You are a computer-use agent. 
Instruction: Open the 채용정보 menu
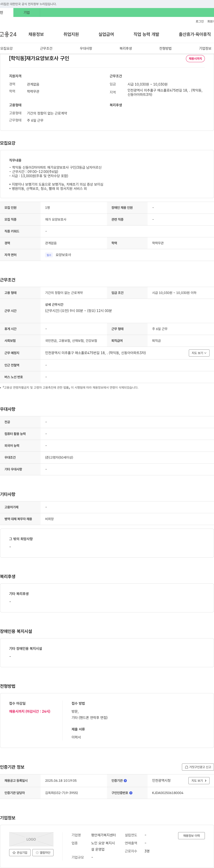[x=36, y=34]
